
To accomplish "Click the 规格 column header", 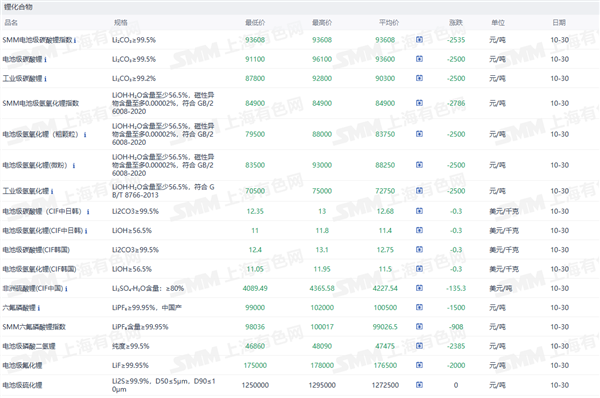I will click(121, 23).
